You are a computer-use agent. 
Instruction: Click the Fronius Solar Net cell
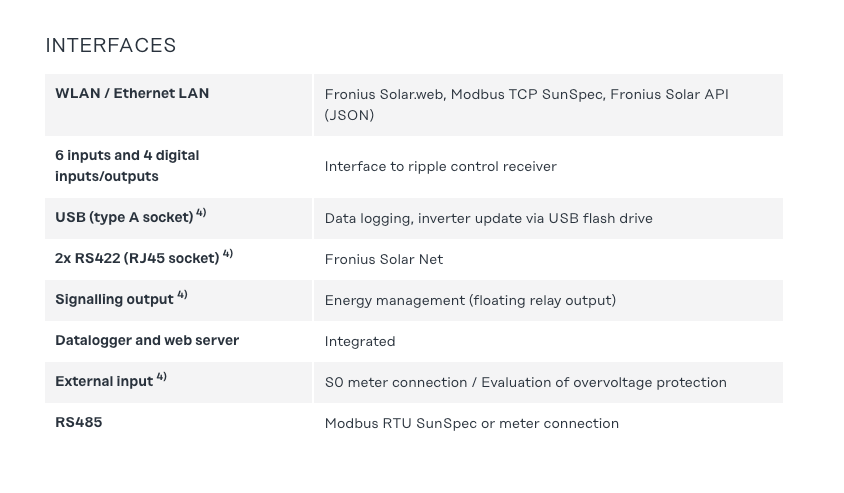[x=383, y=259]
